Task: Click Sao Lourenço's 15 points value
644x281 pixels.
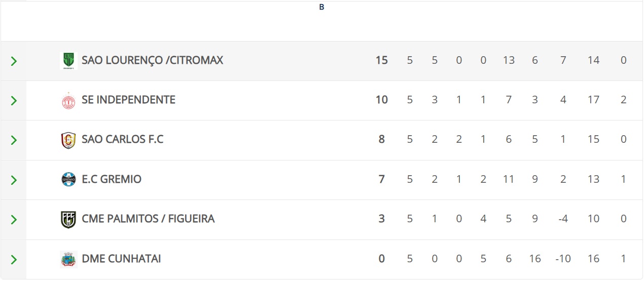Action: click(381, 60)
